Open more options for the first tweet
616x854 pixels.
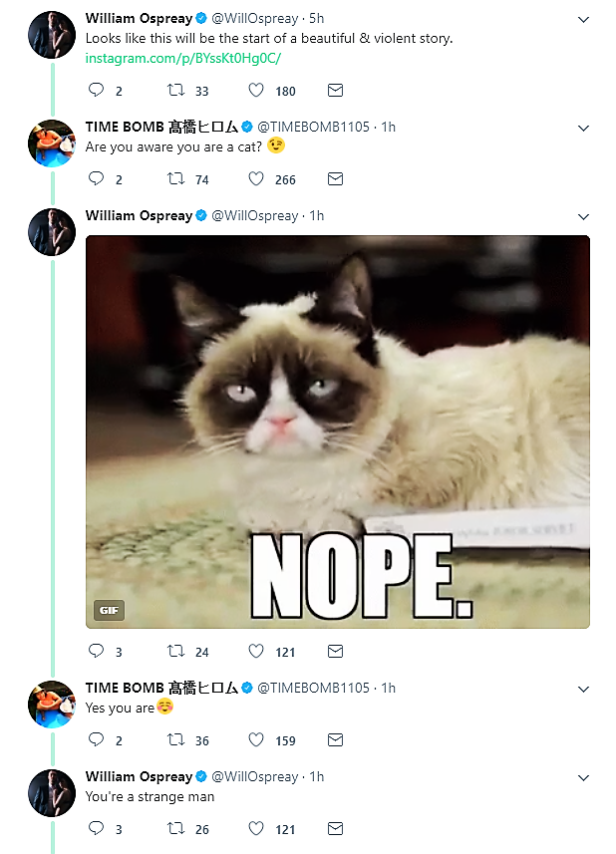(x=584, y=19)
